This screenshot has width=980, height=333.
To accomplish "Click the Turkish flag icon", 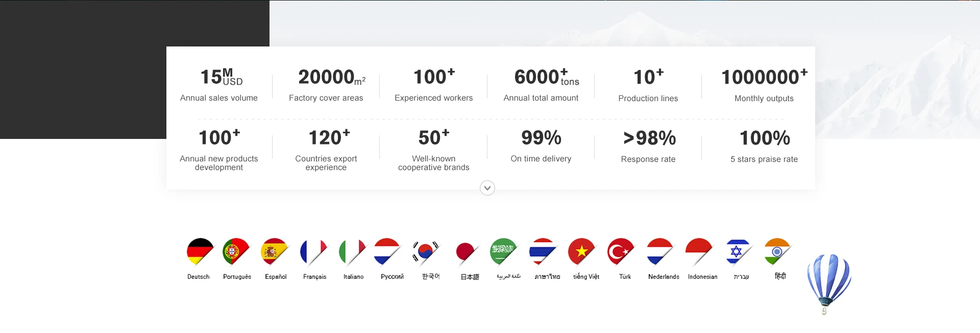I will pos(621,252).
